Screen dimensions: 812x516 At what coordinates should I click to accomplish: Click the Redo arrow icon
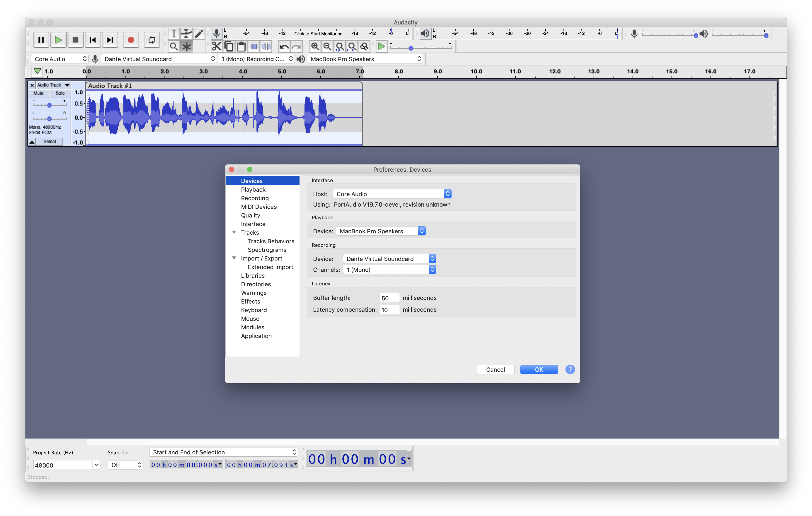point(296,46)
